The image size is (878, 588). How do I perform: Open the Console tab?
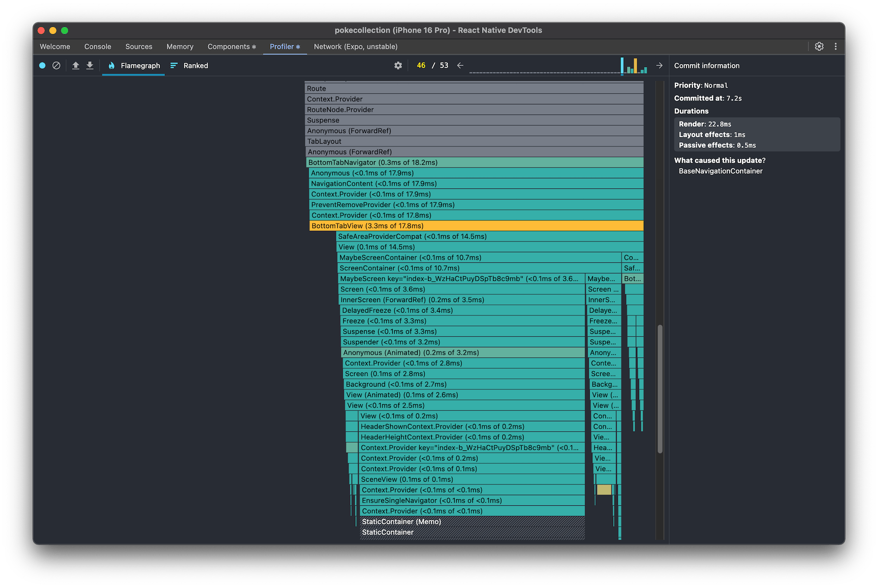pyautogui.click(x=97, y=46)
